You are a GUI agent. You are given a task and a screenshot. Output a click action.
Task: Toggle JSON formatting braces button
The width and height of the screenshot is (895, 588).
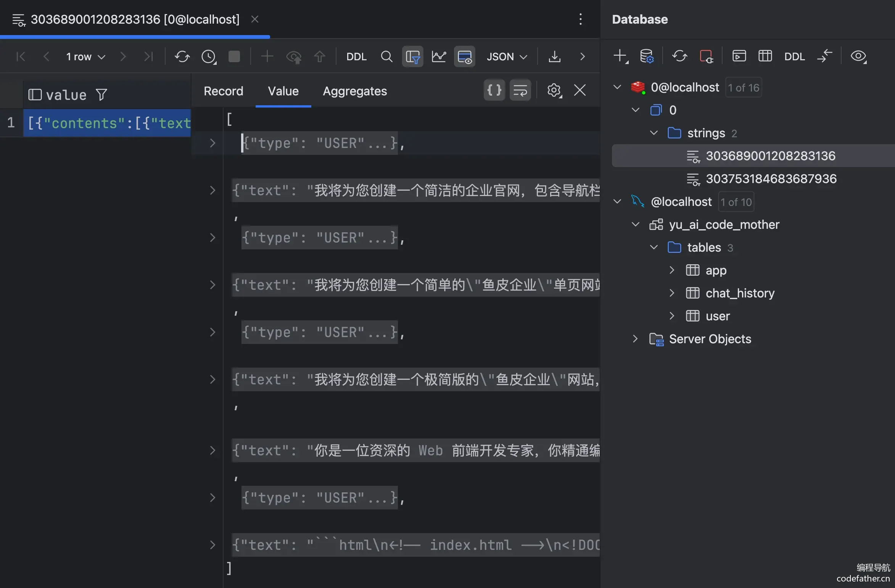click(x=494, y=90)
